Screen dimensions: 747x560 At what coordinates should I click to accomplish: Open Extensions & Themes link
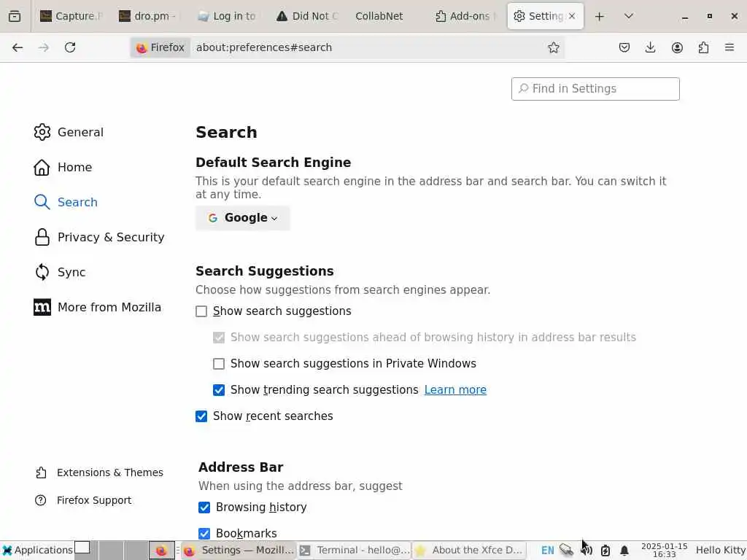pos(99,472)
